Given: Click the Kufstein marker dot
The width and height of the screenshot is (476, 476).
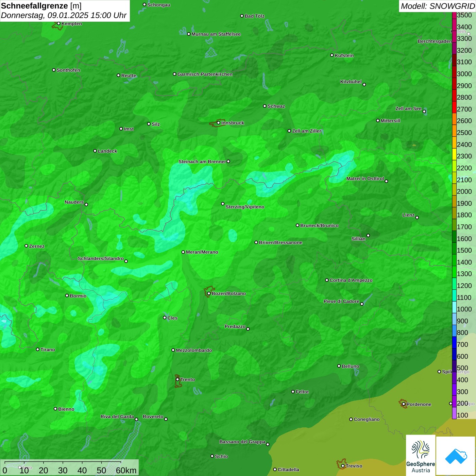Looking at the screenshot, I should [332, 55].
